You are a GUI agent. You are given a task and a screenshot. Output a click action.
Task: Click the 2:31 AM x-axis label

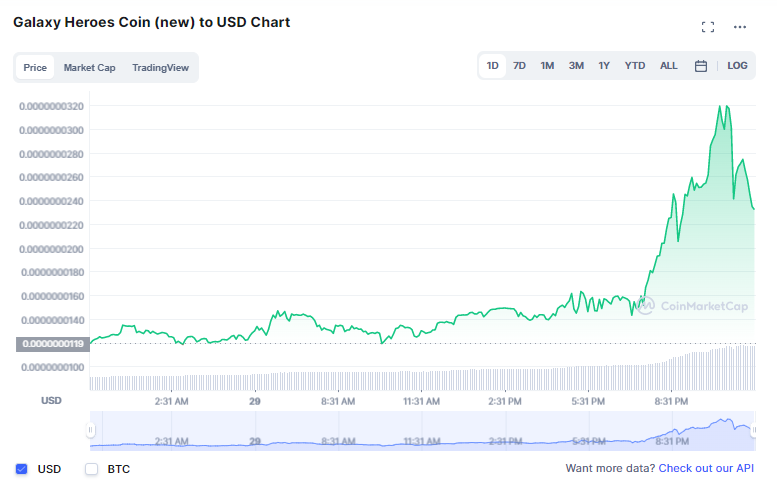[171, 401]
